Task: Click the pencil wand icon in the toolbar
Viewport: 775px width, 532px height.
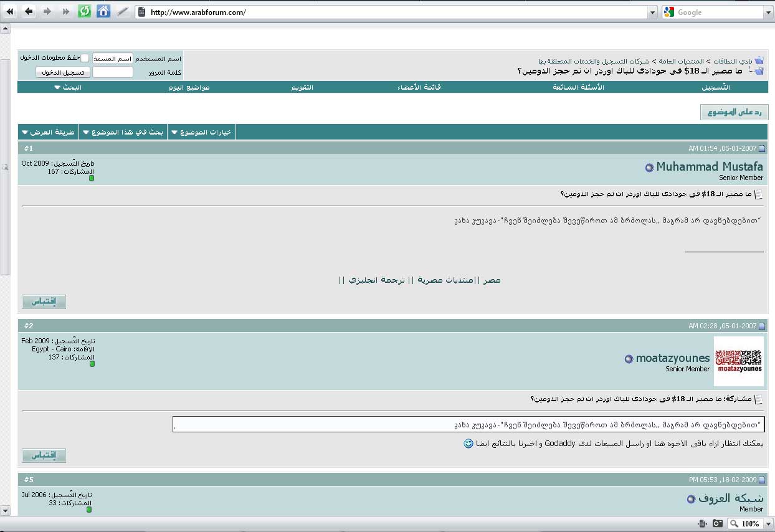Action: point(123,12)
